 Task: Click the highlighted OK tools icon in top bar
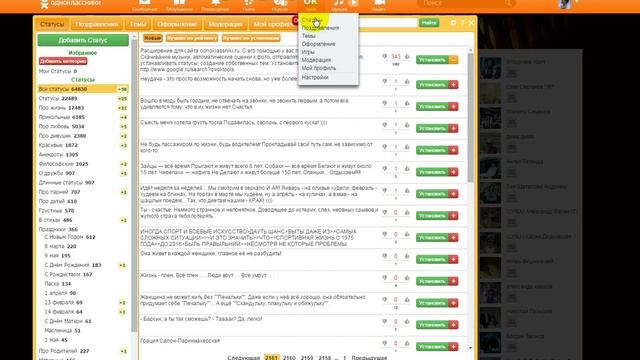point(311,4)
